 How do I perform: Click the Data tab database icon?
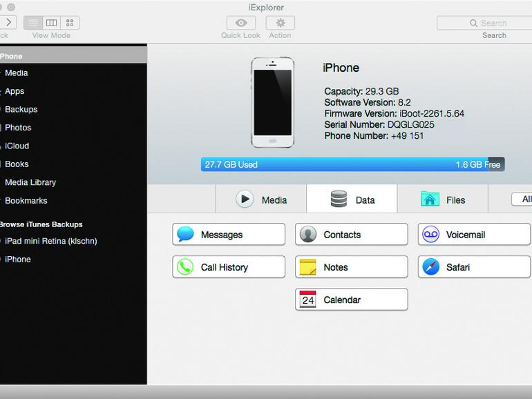(x=339, y=199)
